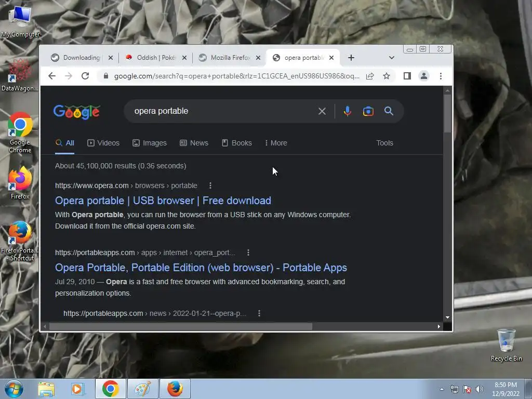Screen dimensions: 532x399
Task: Close the Mozilla Firefox tab
Action: (258, 58)
